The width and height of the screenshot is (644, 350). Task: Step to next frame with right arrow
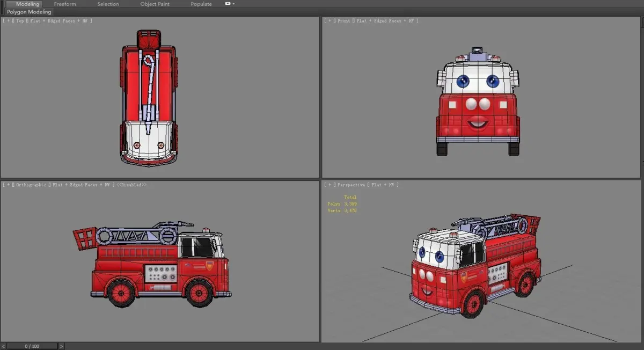tap(61, 346)
